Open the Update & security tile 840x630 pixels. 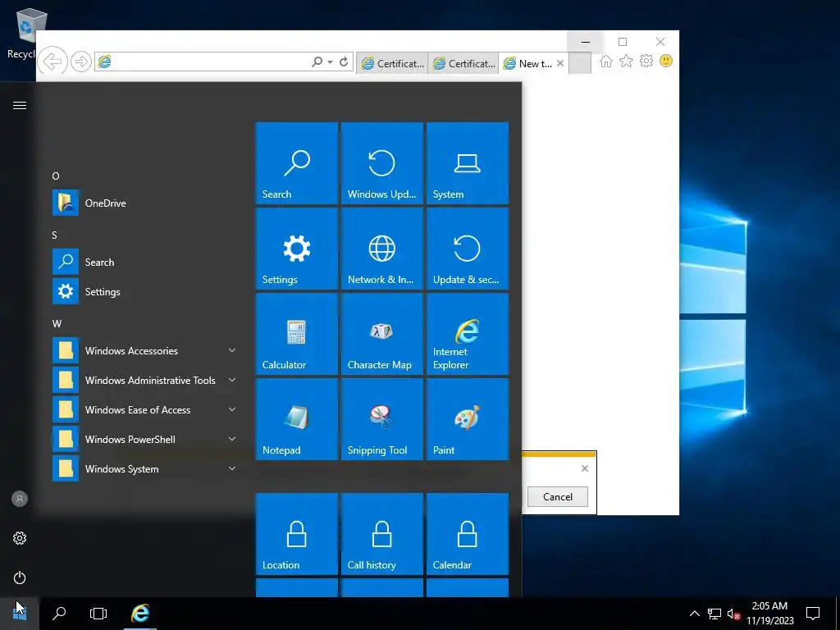tap(467, 249)
